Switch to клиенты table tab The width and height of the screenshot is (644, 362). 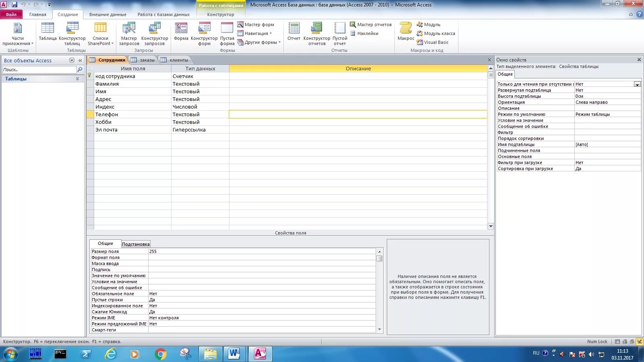pyautogui.click(x=175, y=60)
